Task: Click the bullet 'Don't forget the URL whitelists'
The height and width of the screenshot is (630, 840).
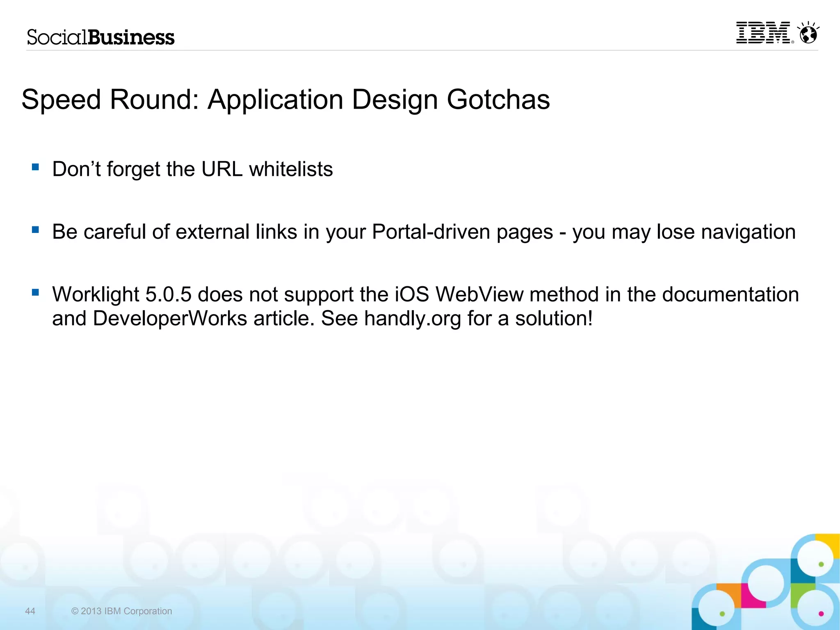Action: (x=192, y=169)
